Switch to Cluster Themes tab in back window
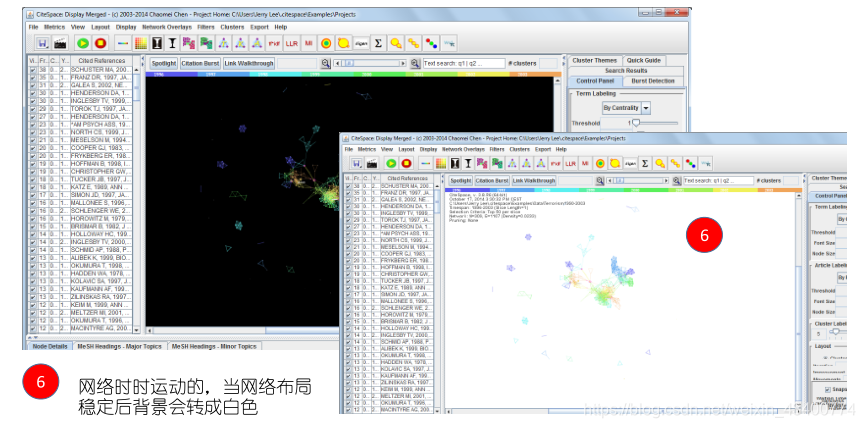 tap(595, 61)
